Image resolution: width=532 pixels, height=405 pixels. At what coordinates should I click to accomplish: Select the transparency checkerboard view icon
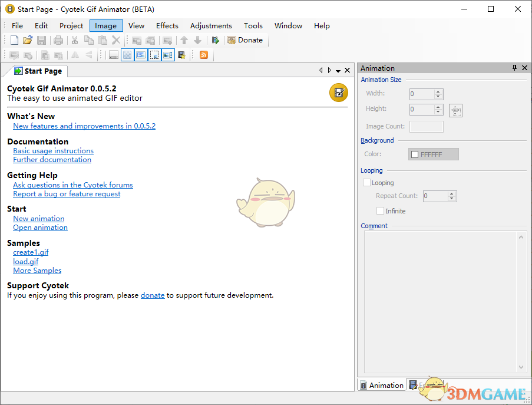[127, 54]
